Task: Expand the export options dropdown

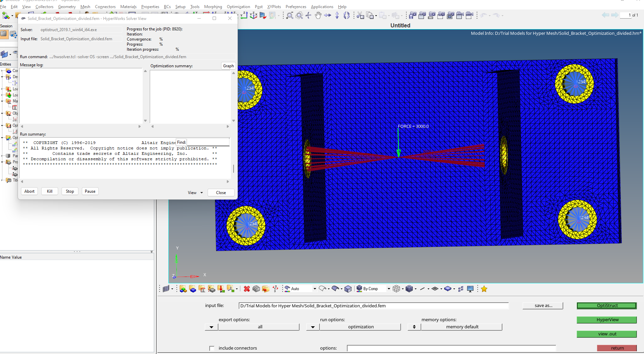Action: (211, 327)
